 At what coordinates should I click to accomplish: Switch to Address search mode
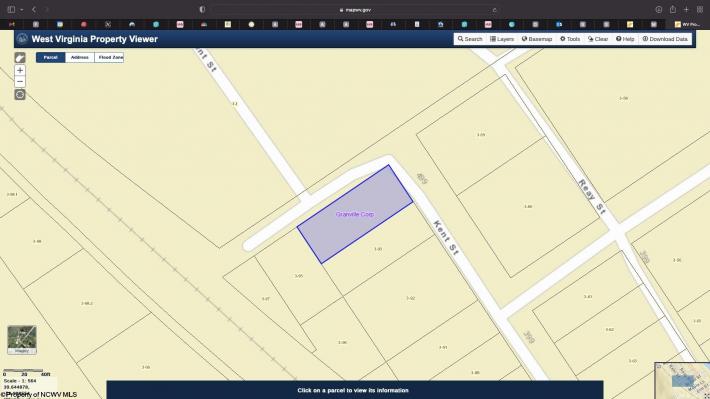(80, 58)
